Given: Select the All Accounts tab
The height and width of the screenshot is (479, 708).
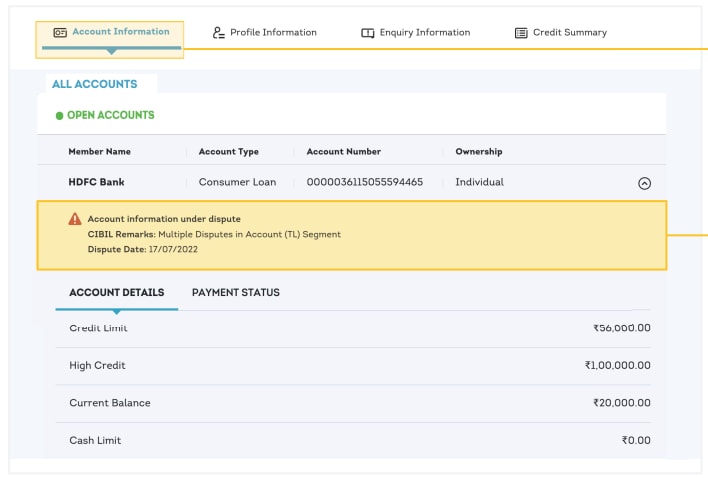Looking at the screenshot, I should pos(94,85).
